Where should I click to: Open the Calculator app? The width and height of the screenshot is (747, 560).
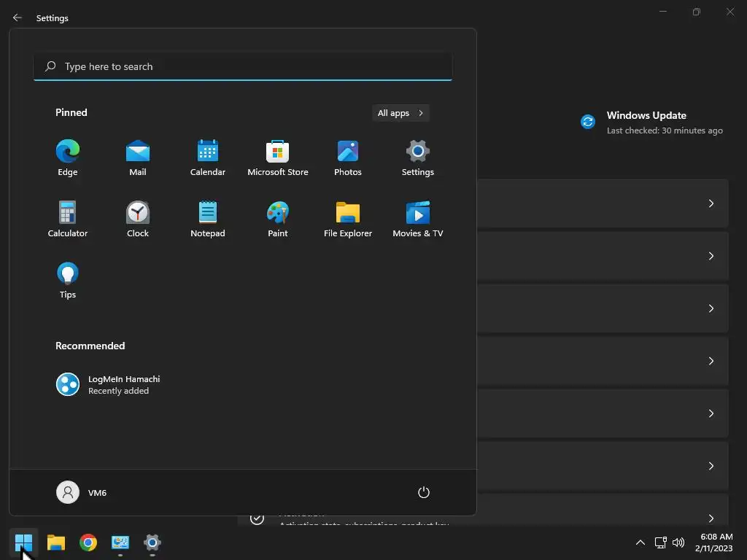[x=68, y=219]
